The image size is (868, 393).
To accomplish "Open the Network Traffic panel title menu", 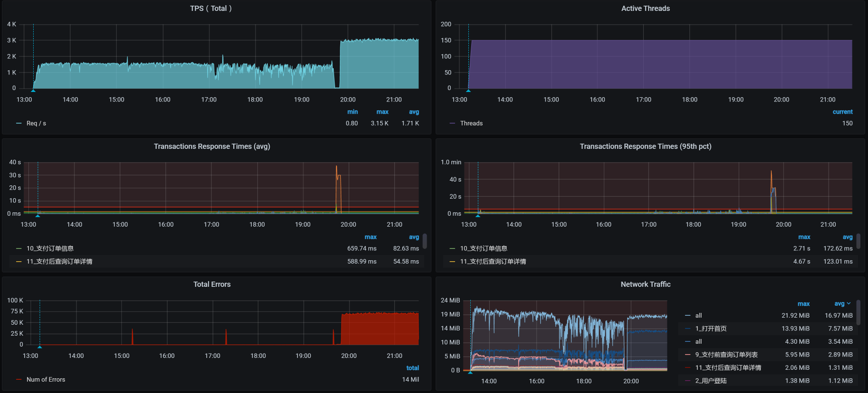I will (x=645, y=284).
